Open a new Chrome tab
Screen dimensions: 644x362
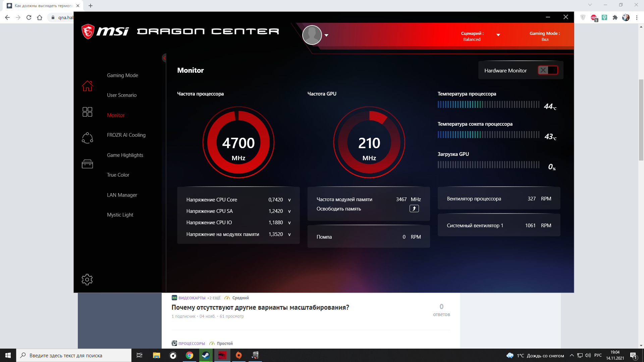(x=91, y=6)
